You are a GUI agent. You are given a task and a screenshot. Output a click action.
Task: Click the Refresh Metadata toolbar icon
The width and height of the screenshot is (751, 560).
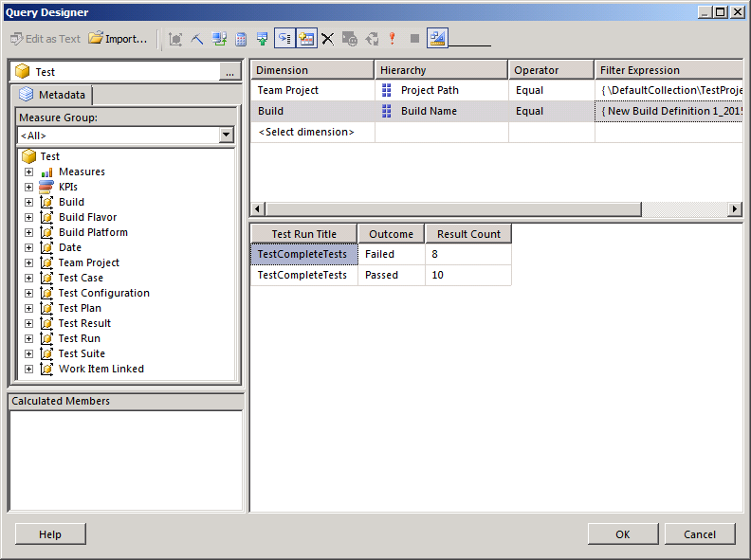[x=219, y=39]
